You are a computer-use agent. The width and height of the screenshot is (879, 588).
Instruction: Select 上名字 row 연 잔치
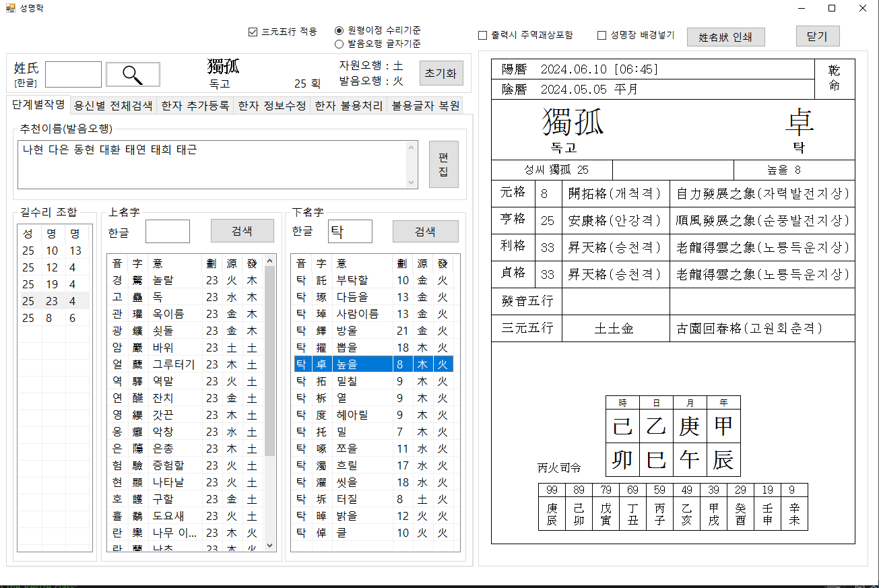(186, 398)
